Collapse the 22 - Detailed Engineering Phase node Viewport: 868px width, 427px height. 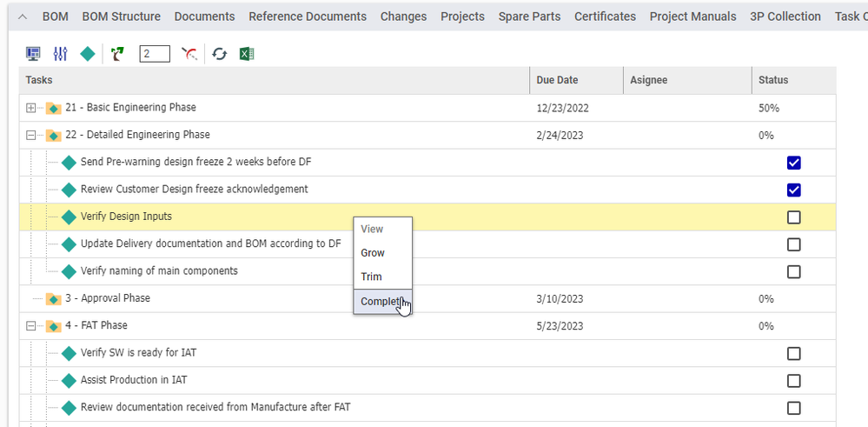coord(31,136)
